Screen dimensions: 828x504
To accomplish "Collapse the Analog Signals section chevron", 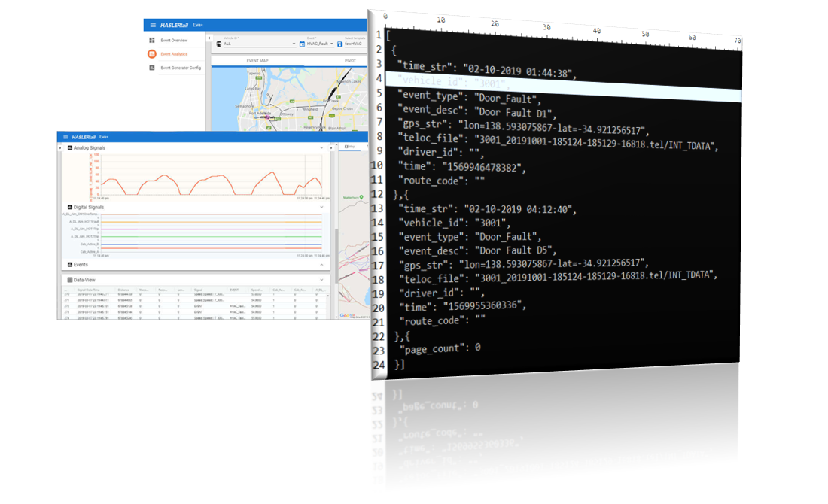I will tap(321, 148).
